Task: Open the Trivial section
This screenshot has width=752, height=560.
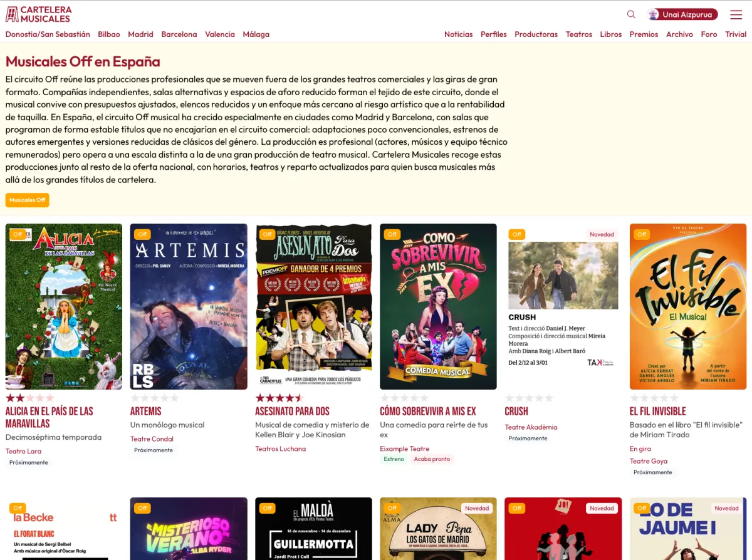Action: point(736,34)
